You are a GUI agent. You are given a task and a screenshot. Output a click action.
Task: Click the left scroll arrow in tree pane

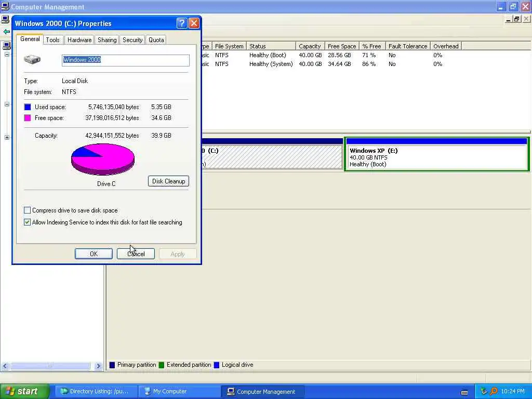pos(5,366)
